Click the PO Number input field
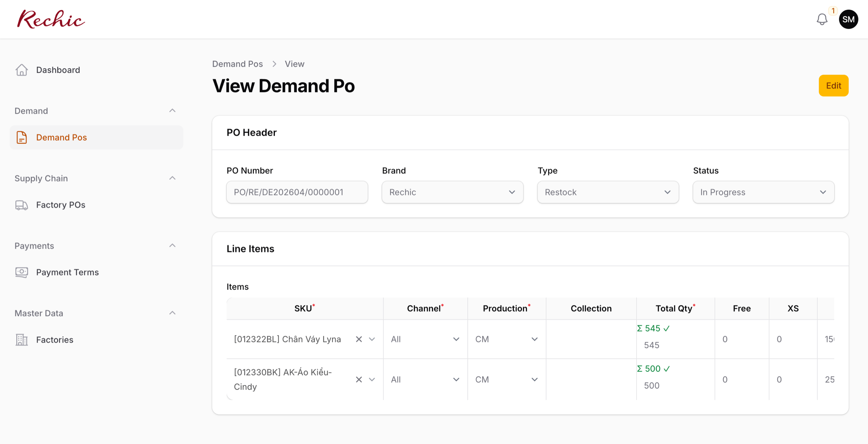The width and height of the screenshot is (868, 444). click(x=297, y=192)
